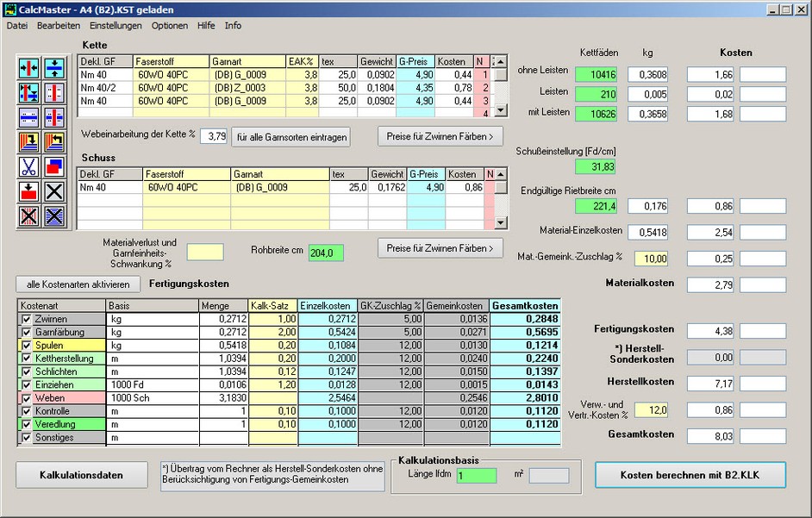The image size is (812, 518).
Task: Click the Endgültige Rietbreite field showing 221,4
Action: pyautogui.click(x=596, y=206)
